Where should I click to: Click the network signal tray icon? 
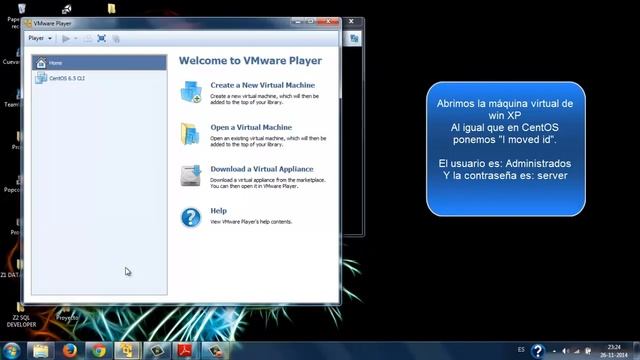click(577, 351)
